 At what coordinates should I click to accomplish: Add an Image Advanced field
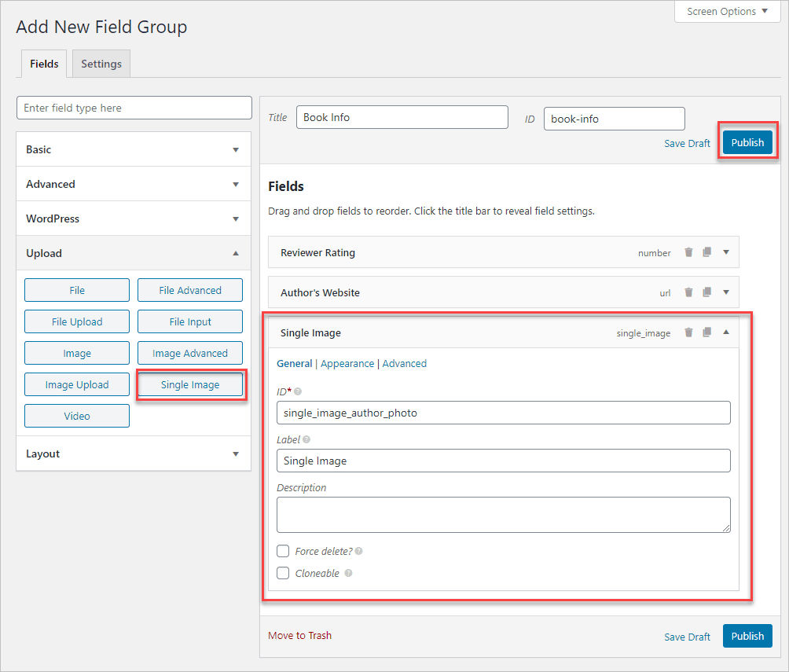point(190,354)
